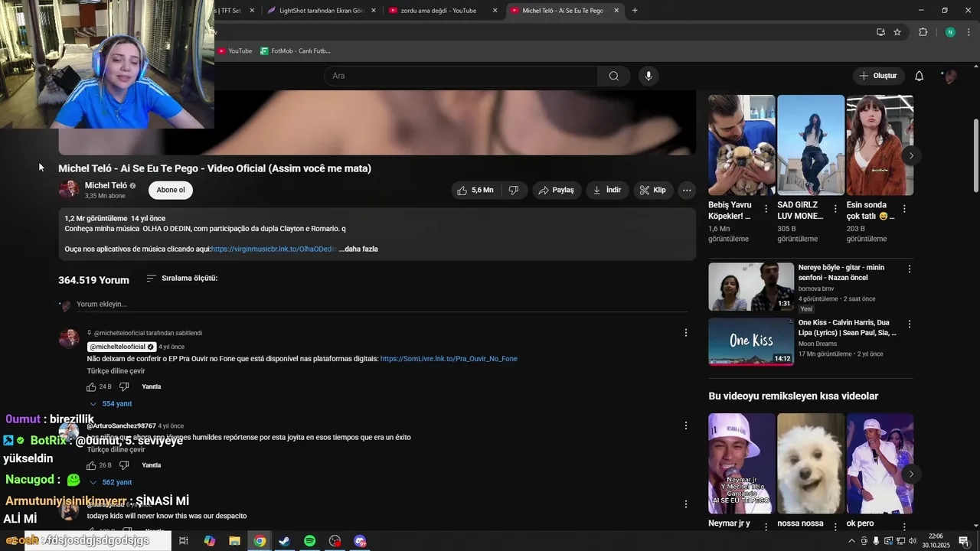The image size is (980, 551).
Task: Open the 'FotMob - Canlı Futb...' bookmark
Action: (295, 51)
